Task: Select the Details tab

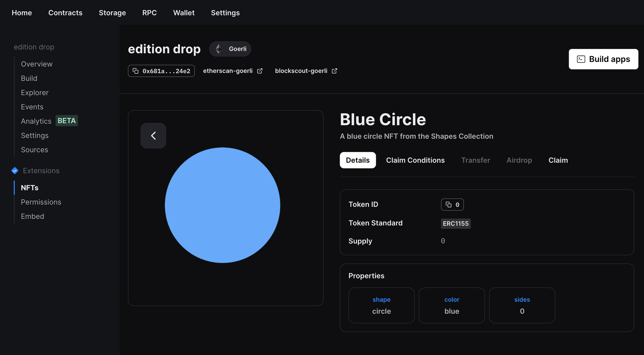Action: (357, 160)
